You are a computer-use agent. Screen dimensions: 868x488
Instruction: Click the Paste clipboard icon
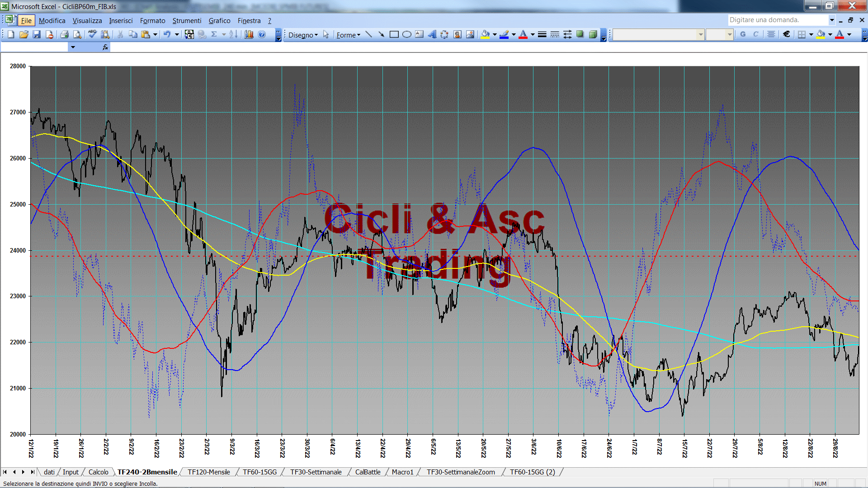146,34
